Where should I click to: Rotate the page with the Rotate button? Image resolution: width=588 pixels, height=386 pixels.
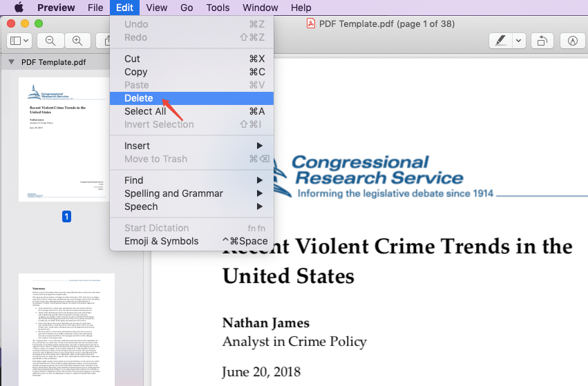[542, 41]
